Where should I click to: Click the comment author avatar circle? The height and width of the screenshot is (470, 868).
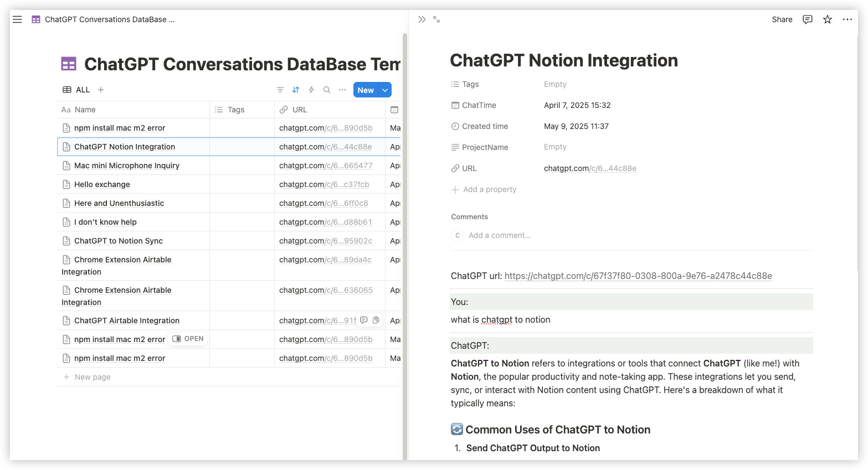[x=457, y=235]
